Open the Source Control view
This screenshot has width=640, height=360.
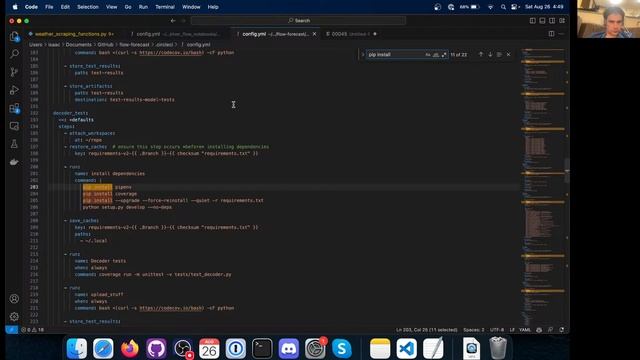coord(14,72)
